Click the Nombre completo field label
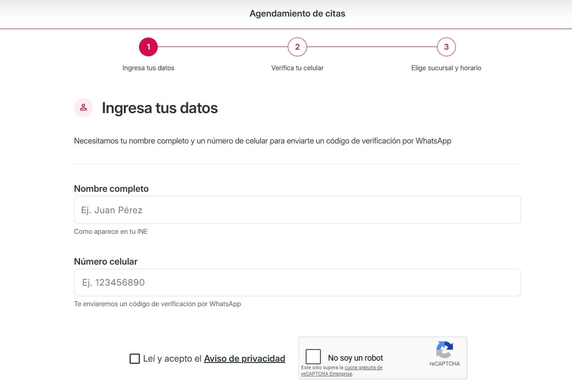Viewport: 572px width, 392px height. (x=111, y=189)
